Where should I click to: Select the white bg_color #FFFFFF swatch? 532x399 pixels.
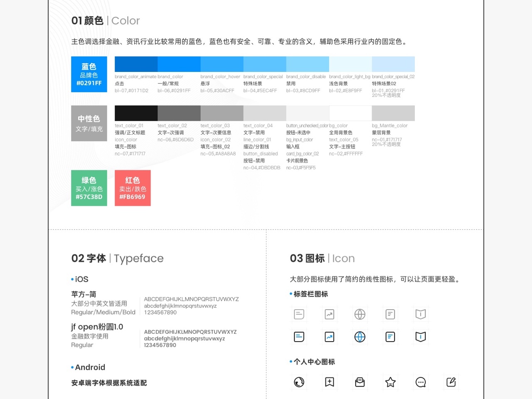click(350, 113)
